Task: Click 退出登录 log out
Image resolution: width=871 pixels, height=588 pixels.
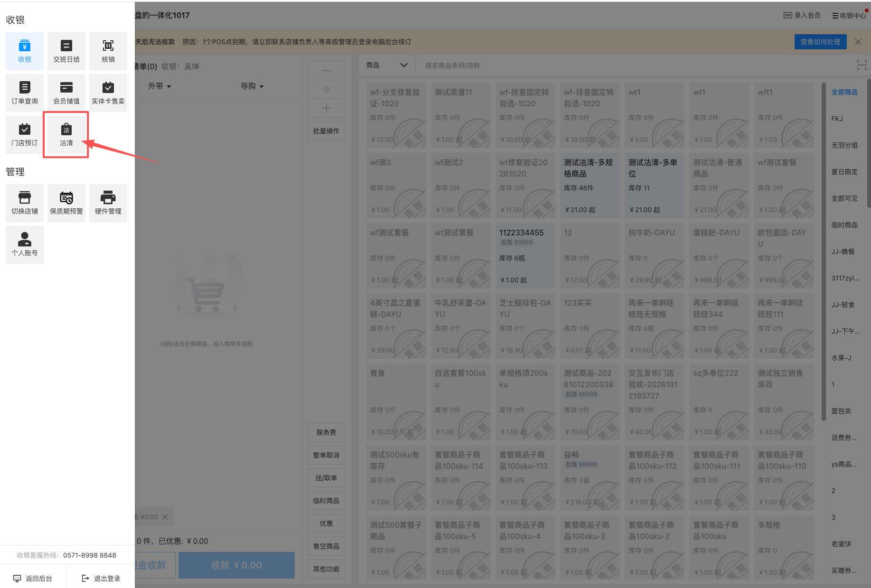Action: (101, 578)
